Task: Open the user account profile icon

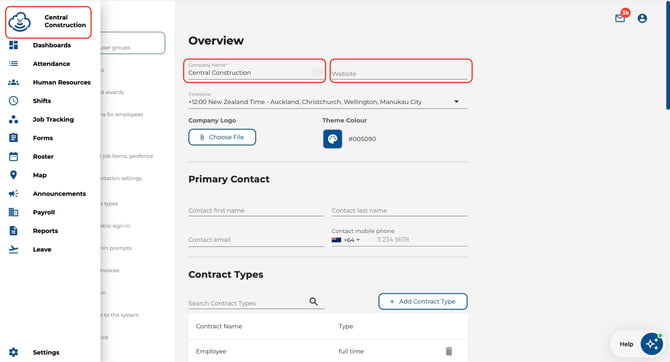Action: point(642,18)
